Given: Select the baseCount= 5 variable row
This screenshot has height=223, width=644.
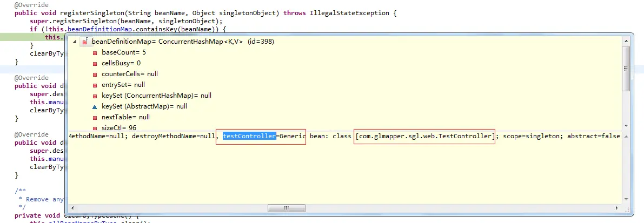Looking at the screenshot, I should (124, 52).
